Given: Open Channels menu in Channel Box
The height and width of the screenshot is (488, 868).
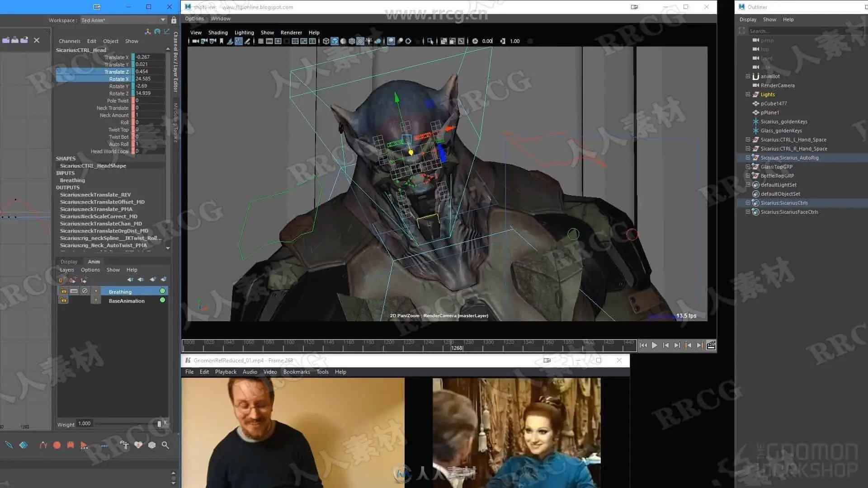Looking at the screenshot, I should coord(69,41).
